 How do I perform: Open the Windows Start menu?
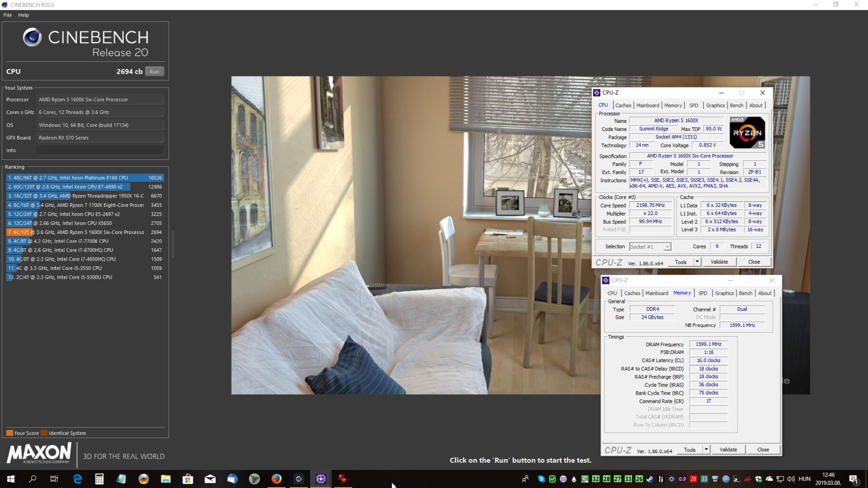pos(10,479)
